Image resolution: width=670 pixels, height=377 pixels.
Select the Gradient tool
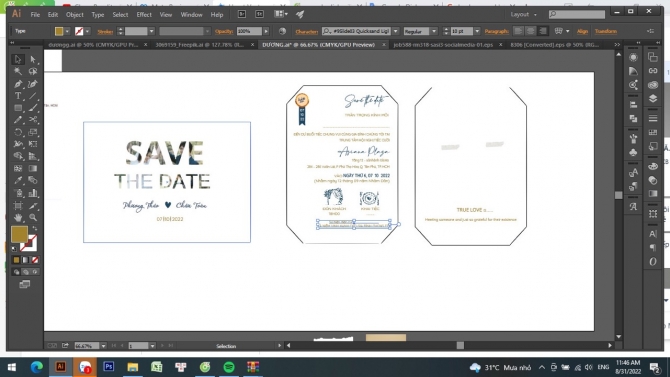[x=33, y=168]
